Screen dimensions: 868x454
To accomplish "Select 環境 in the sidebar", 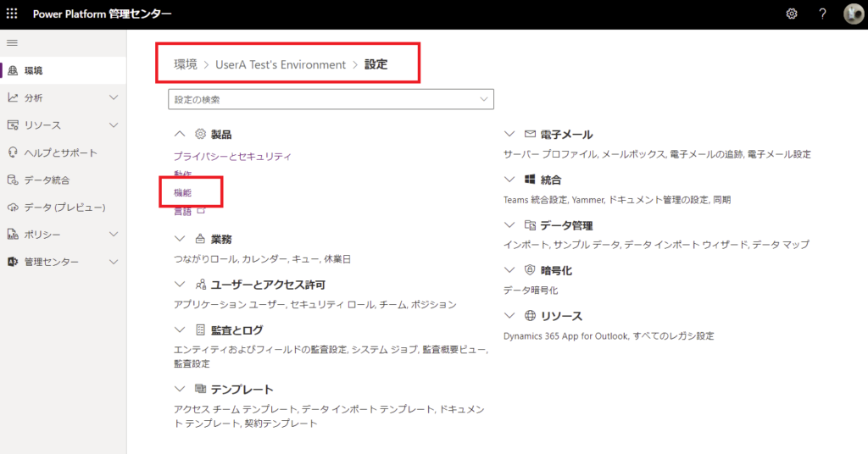I will pyautogui.click(x=63, y=70).
